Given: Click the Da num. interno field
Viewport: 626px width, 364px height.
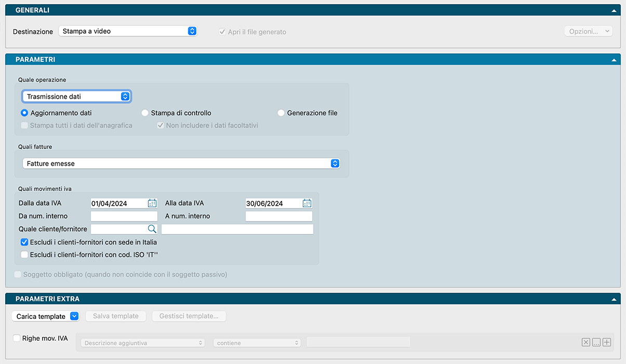Looking at the screenshot, I should point(124,216).
